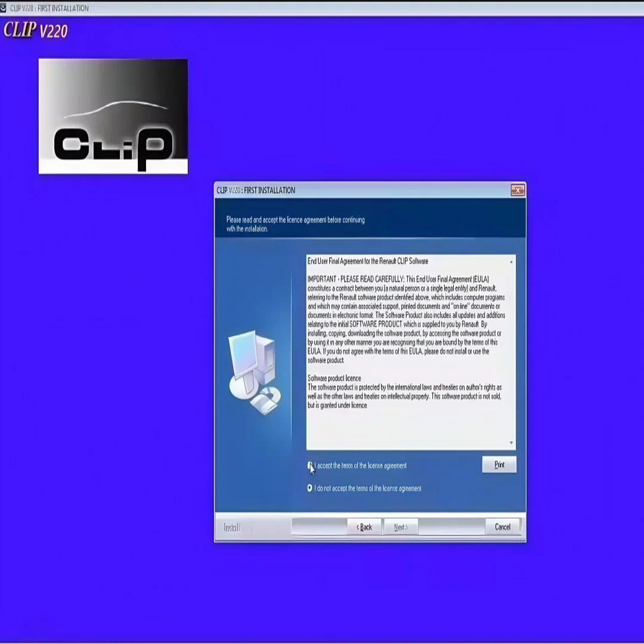The width and height of the screenshot is (644, 644).
Task: Click the 'I do not accept the terms' label text
Action: point(368,488)
